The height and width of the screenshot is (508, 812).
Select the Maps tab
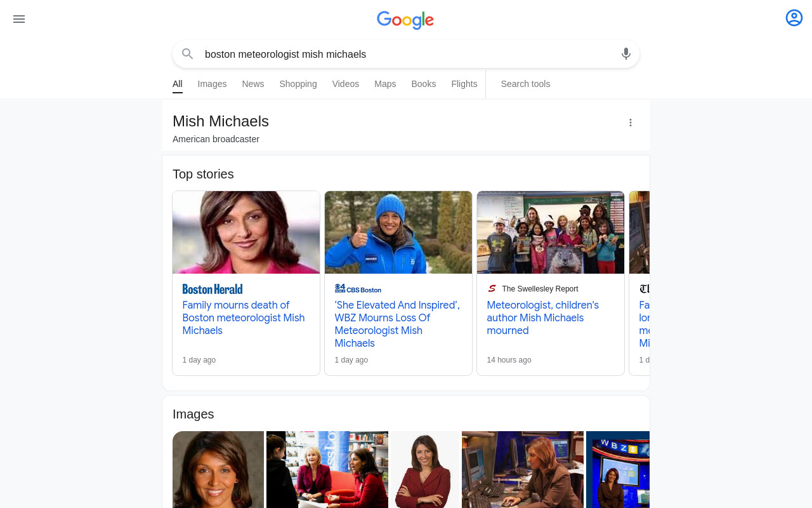385,84
